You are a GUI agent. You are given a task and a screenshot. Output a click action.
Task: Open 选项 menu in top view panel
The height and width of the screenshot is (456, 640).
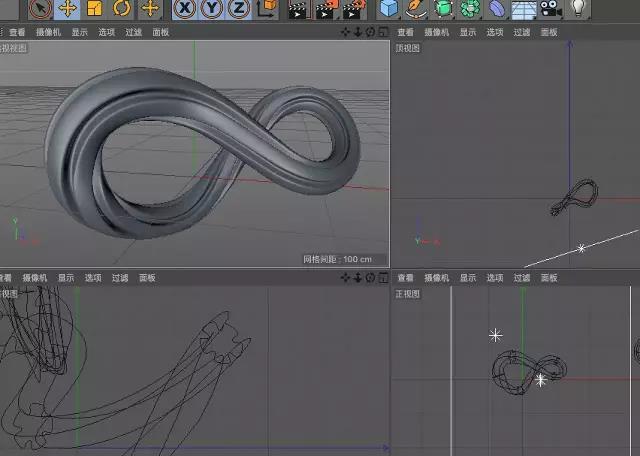(495, 32)
